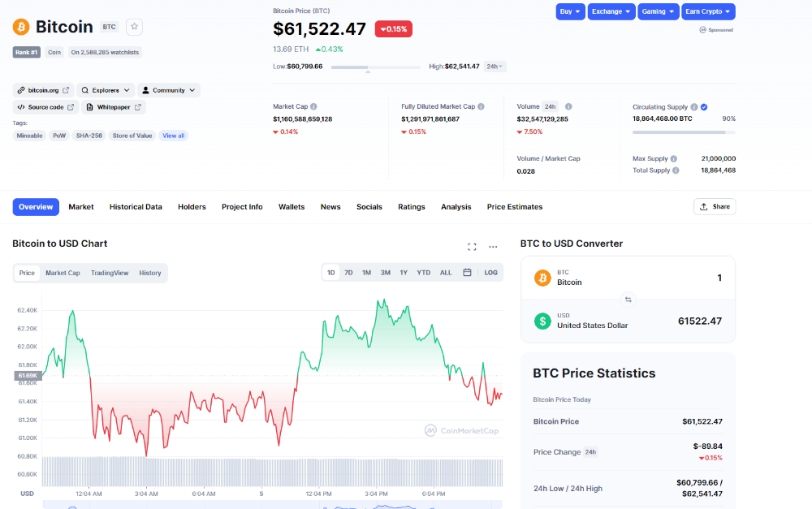Switch the chart to the Market Cap view

tap(63, 273)
